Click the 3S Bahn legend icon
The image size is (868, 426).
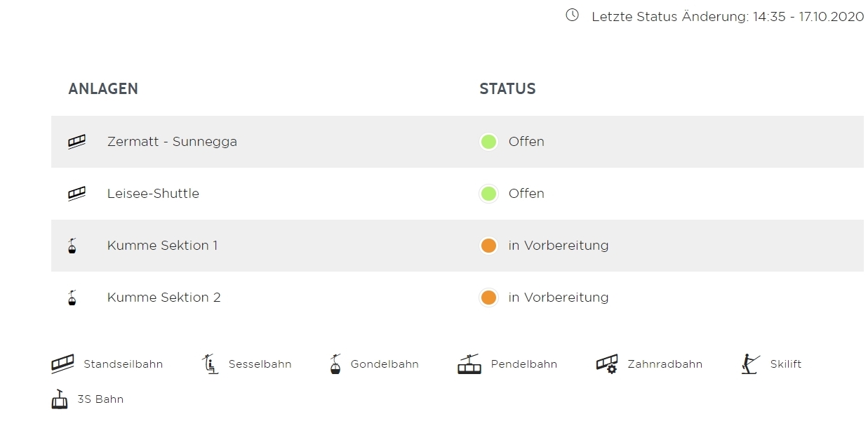point(60,399)
